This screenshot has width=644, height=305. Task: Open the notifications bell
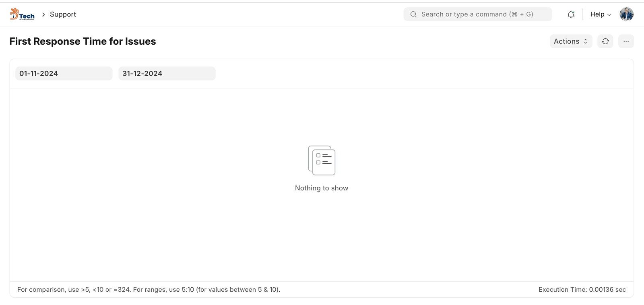571,14
